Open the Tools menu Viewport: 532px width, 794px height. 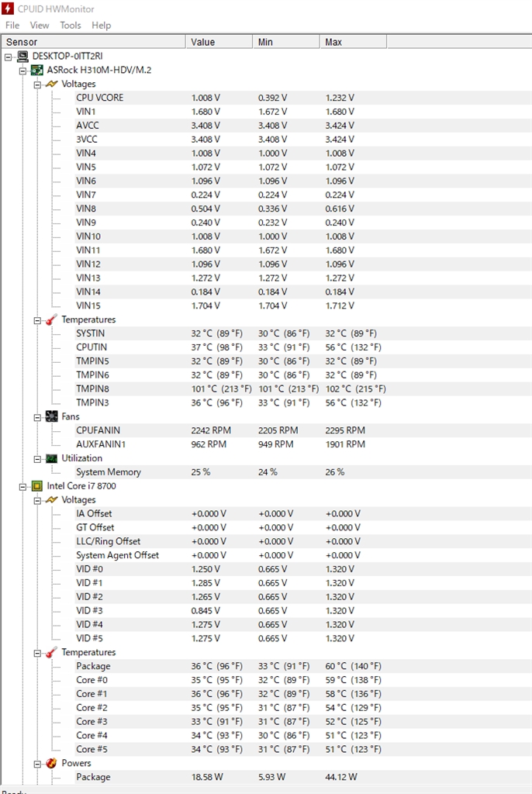coord(71,26)
